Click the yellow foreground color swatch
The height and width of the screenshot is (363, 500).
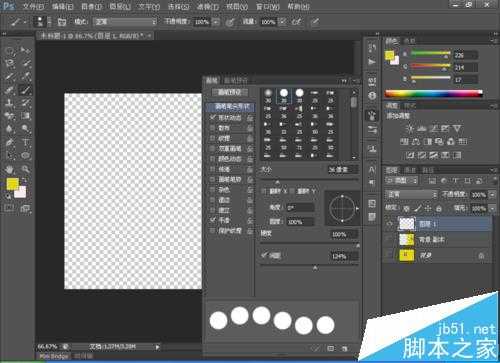(13, 184)
